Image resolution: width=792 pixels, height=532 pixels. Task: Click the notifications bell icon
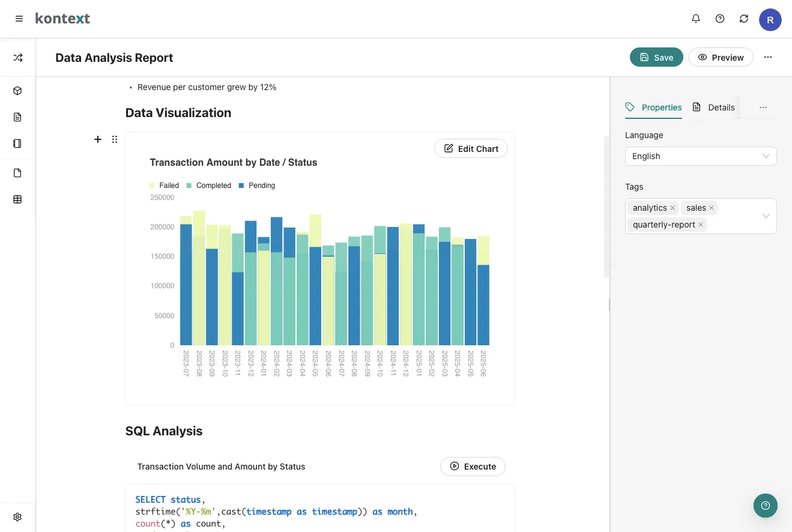[x=696, y=19]
